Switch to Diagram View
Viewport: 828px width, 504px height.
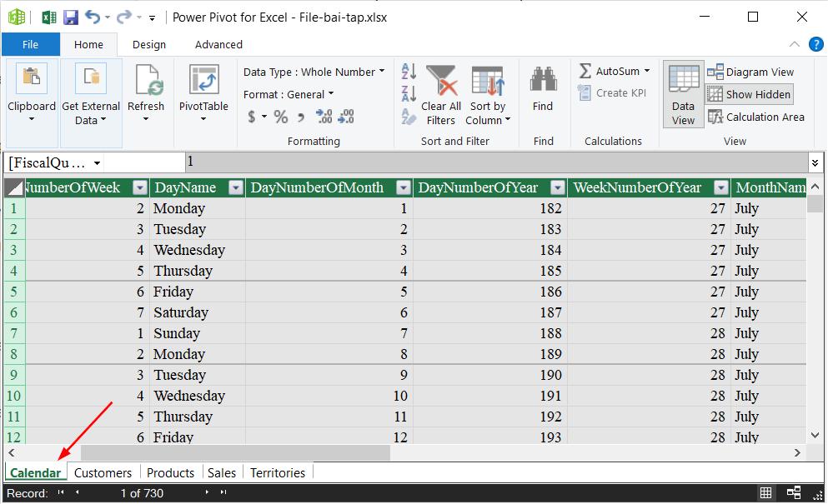(750, 72)
